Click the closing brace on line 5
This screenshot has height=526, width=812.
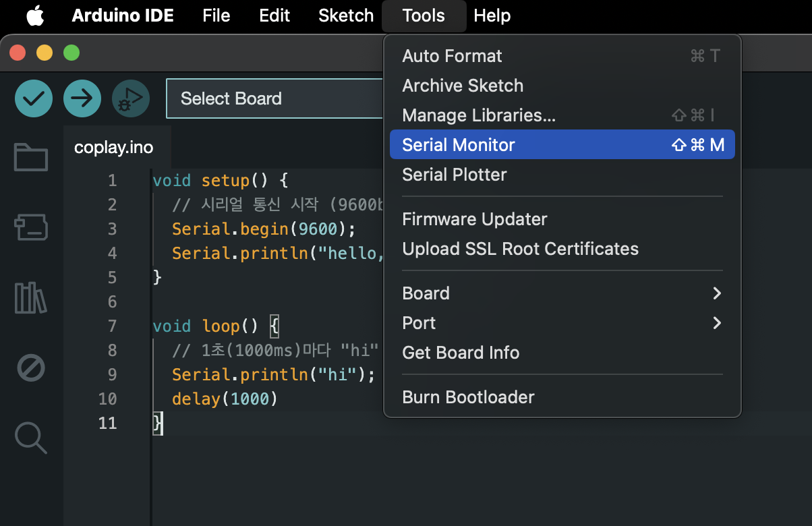click(x=158, y=278)
